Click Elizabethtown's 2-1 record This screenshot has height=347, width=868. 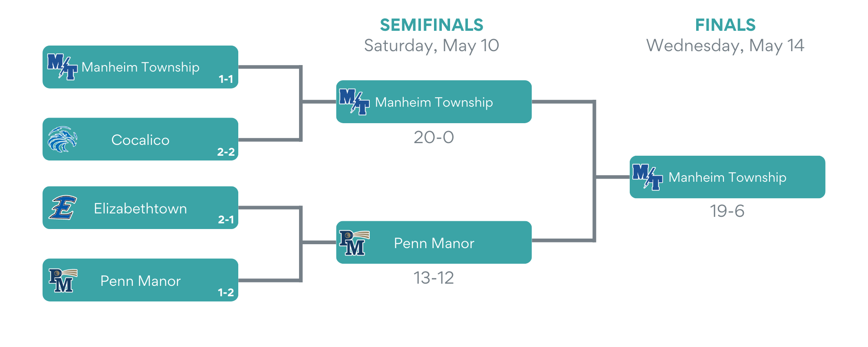(226, 219)
